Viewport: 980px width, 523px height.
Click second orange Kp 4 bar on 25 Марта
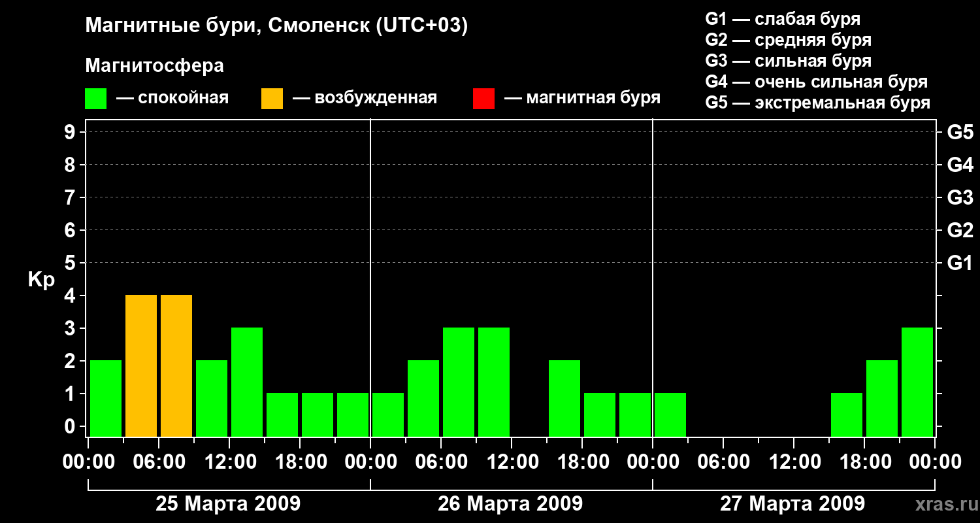(x=176, y=365)
